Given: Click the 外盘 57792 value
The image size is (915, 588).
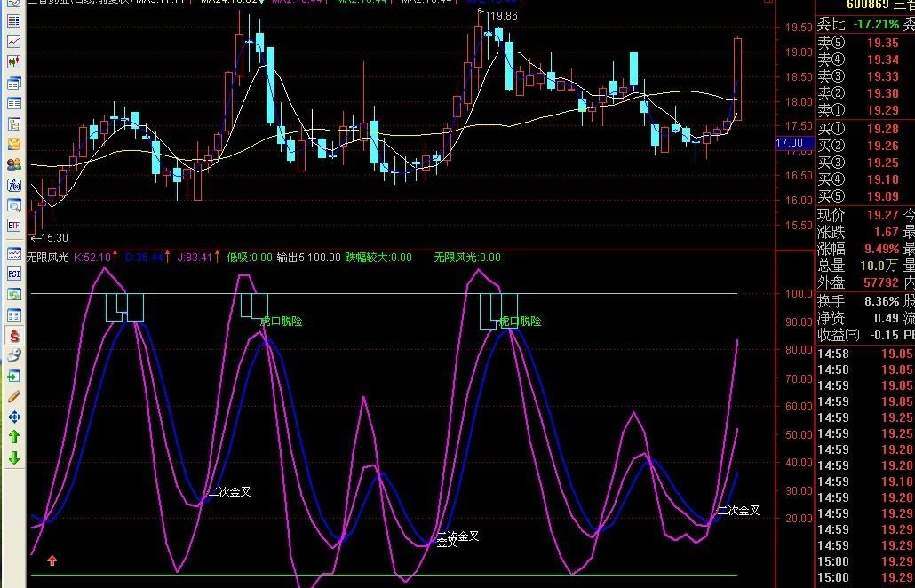Looking at the screenshot, I should coord(881,283).
